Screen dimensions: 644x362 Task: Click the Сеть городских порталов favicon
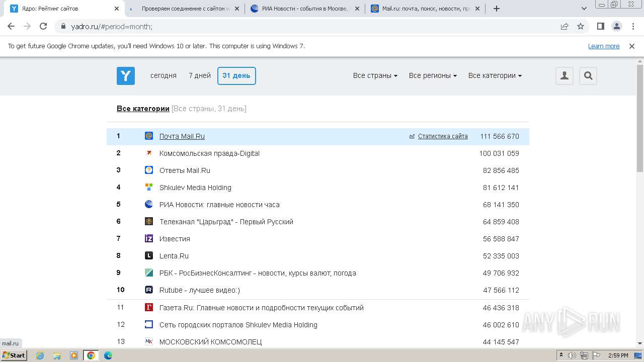point(149,324)
